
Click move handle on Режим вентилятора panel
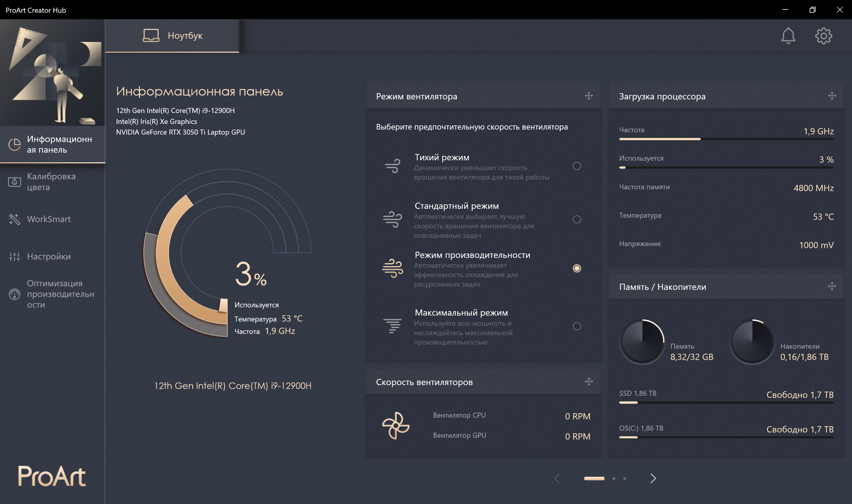click(589, 96)
